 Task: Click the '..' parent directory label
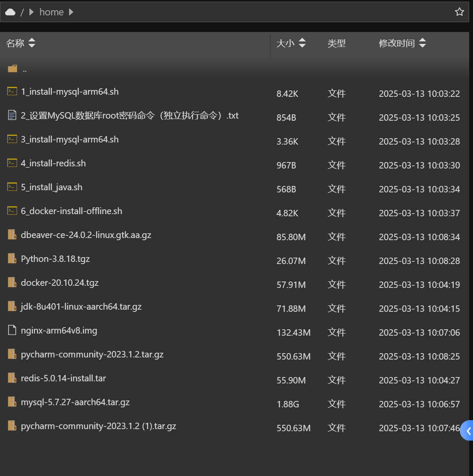coord(25,70)
